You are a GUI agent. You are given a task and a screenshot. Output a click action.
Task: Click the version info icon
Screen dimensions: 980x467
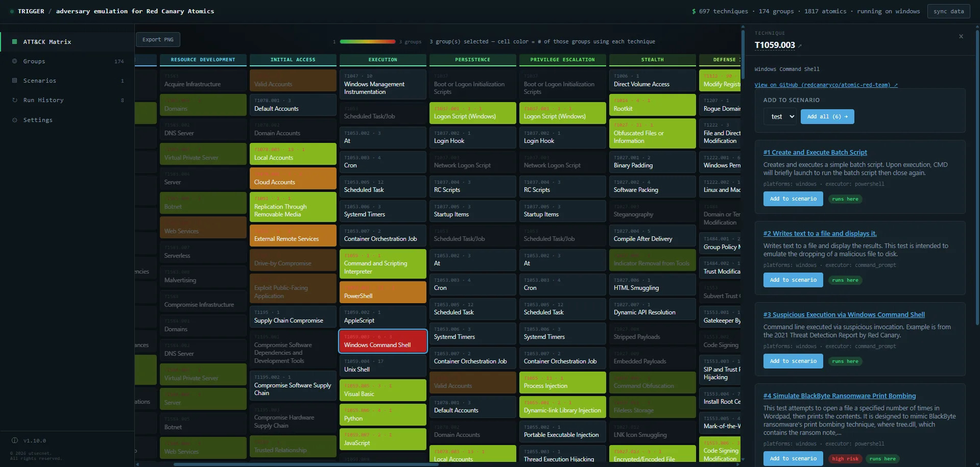click(x=14, y=440)
